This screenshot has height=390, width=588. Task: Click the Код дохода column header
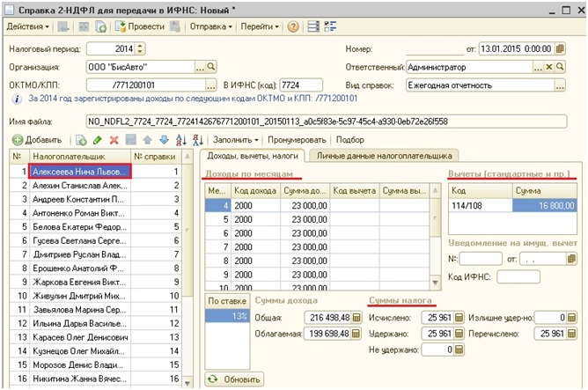pyautogui.click(x=255, y=191)
